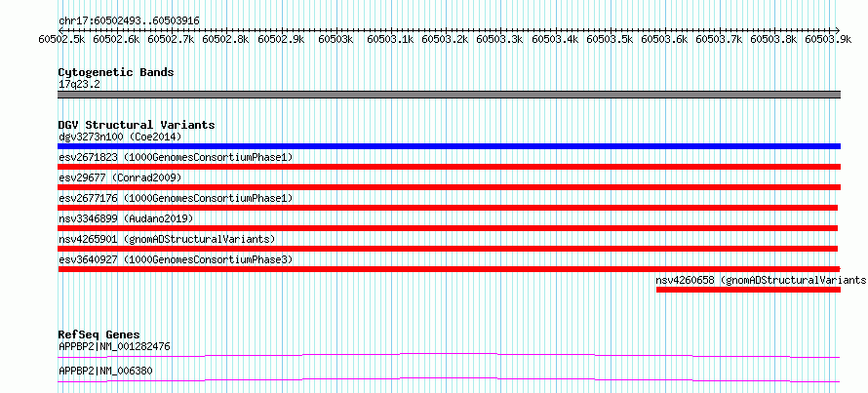
Task: Click the dgv3273n100 (Coe2014) variant label
Action: [x=120, y=137]
